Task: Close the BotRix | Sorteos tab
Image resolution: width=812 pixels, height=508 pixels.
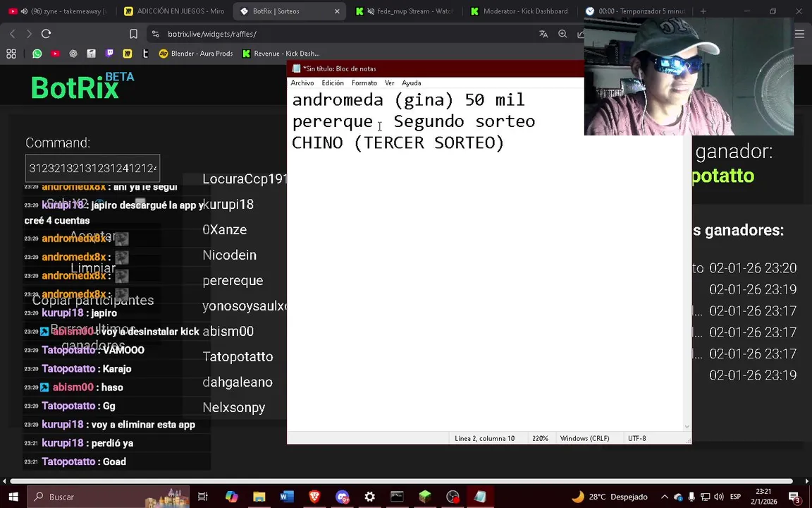Action: tap(337, 11)
